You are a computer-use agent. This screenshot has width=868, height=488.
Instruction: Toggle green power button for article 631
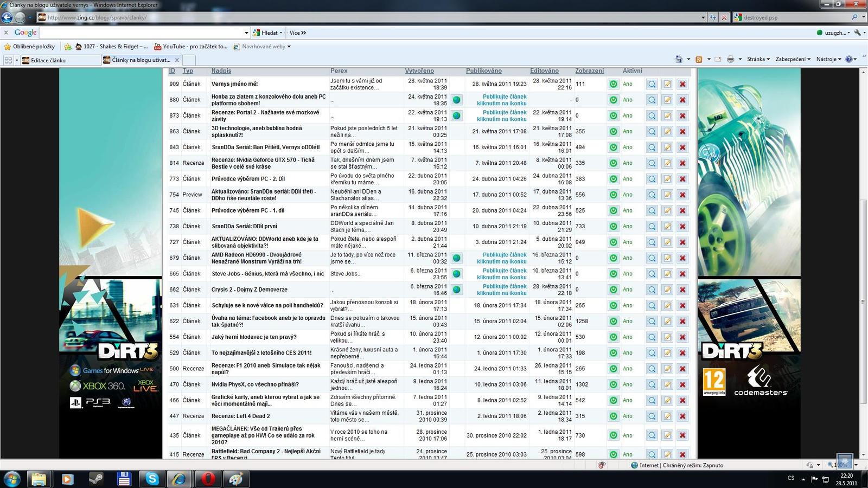pyautogui.click(x=613, y=305)
